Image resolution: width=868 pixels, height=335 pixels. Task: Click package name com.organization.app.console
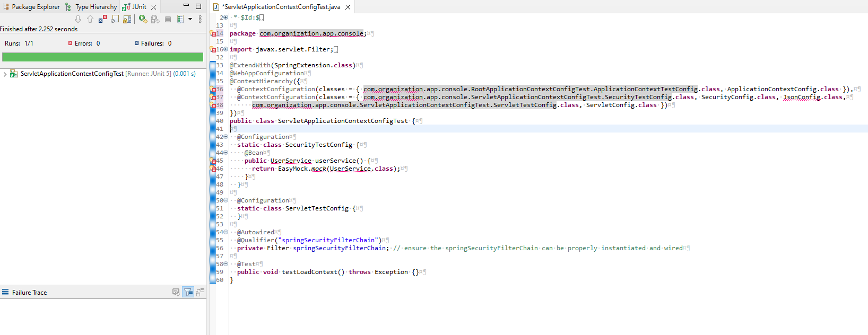311,33
